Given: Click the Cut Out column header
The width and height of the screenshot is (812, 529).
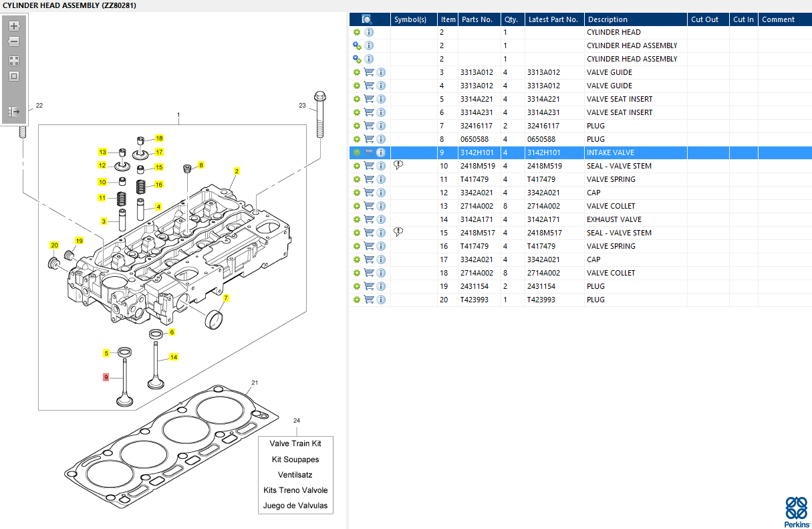Looking at the screenshot, I should tap(708, 19).
